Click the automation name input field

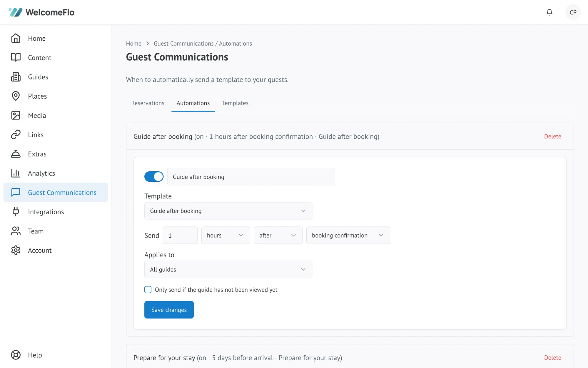coord(251,177)
